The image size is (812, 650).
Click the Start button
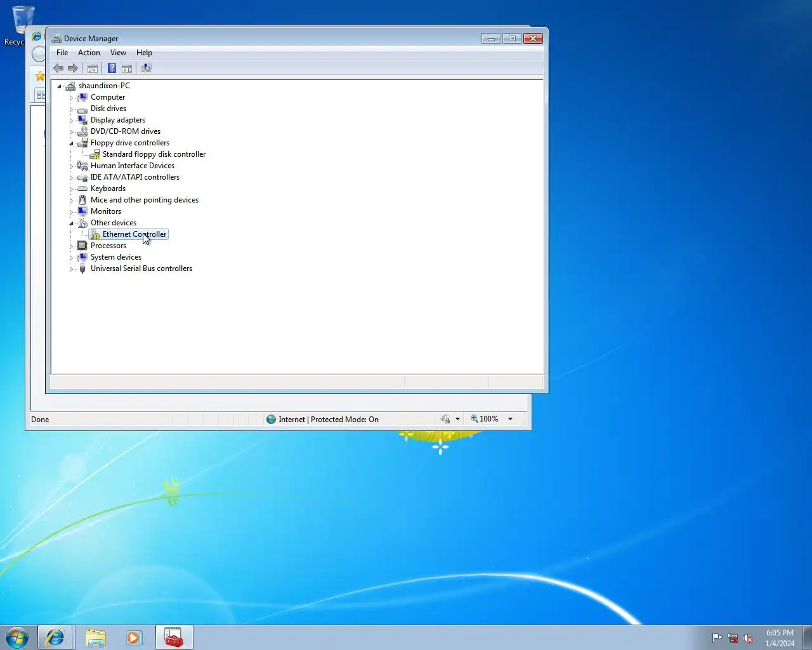point(17,637)
